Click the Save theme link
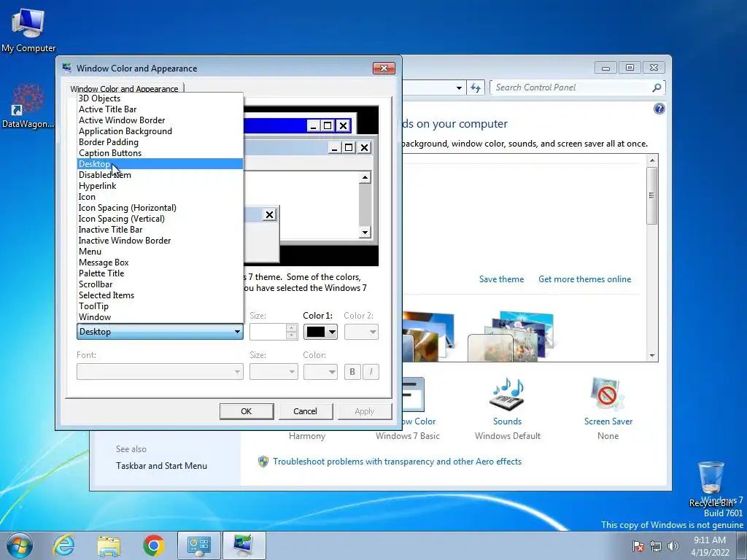Image resolution: width=747 pixels, height=560 pixels. [x=501, y=279]
